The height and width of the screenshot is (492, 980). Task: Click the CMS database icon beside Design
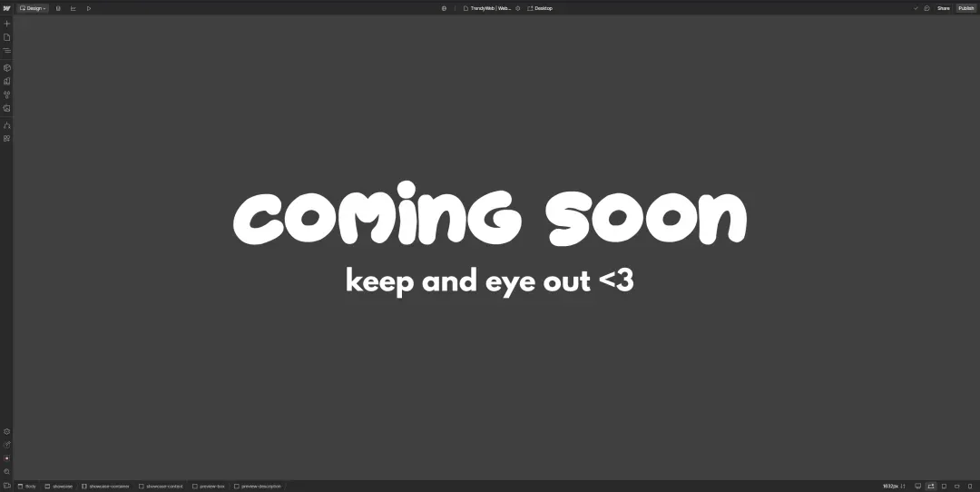tap(58, 8)
